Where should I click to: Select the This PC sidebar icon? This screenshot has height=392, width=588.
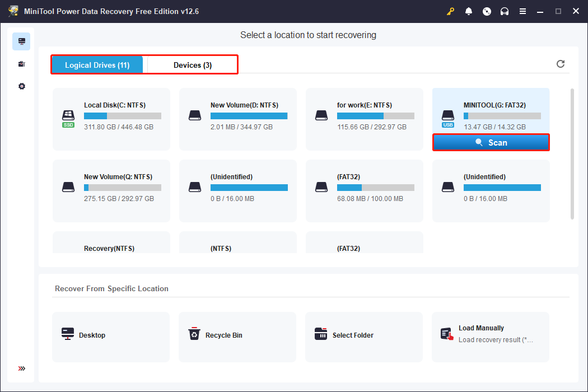pos(21,41)
